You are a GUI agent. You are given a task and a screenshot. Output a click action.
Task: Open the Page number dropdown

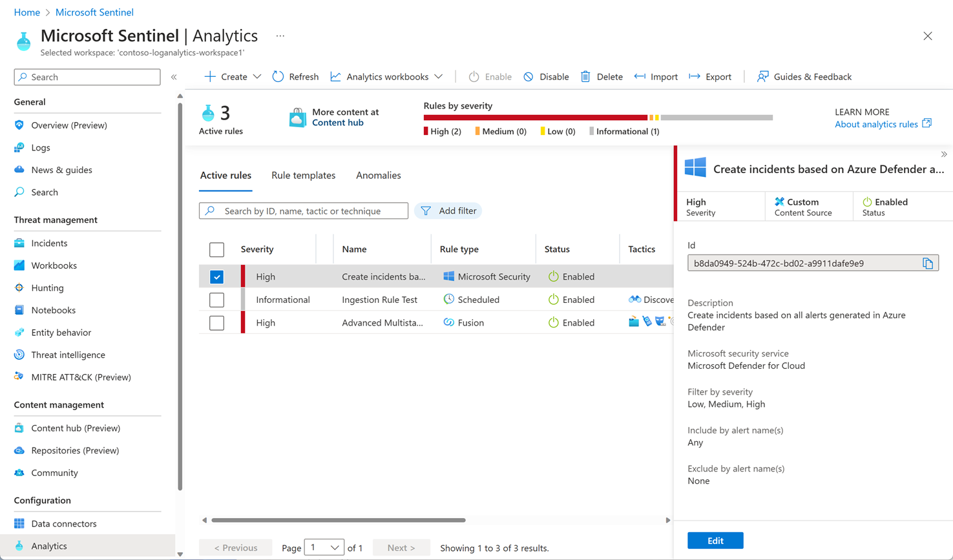coord(324,548)
